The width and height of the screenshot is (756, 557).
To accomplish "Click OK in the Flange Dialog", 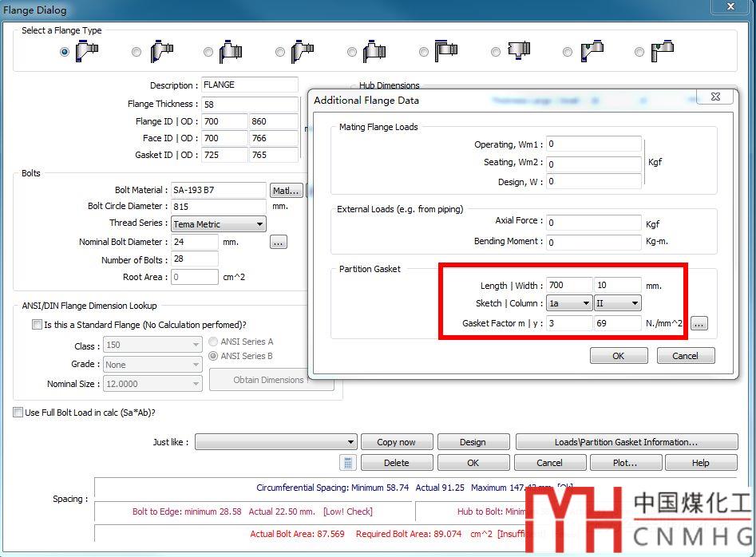I will coord(473,463).
